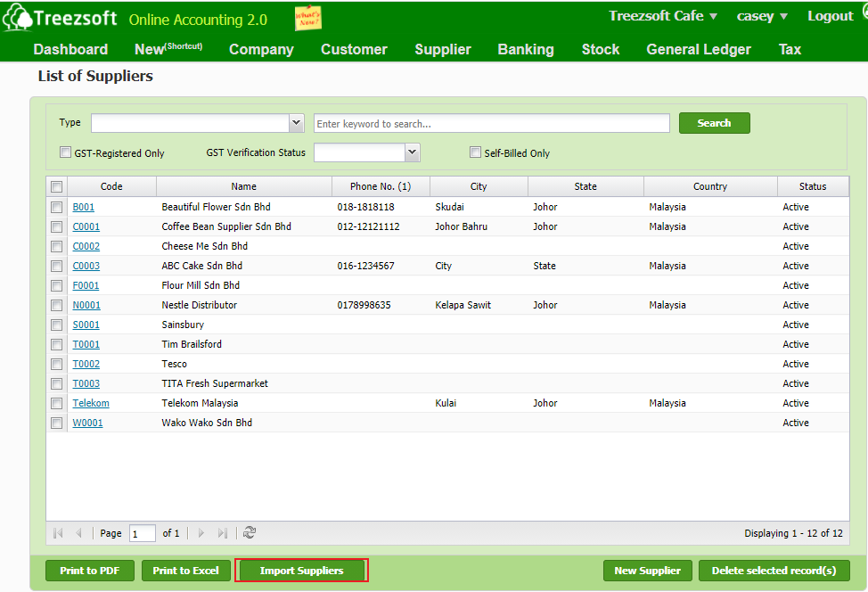The width and height of the screenshot is (868, 592).
Task: Open the General Ledger menu
Action: 698,49
